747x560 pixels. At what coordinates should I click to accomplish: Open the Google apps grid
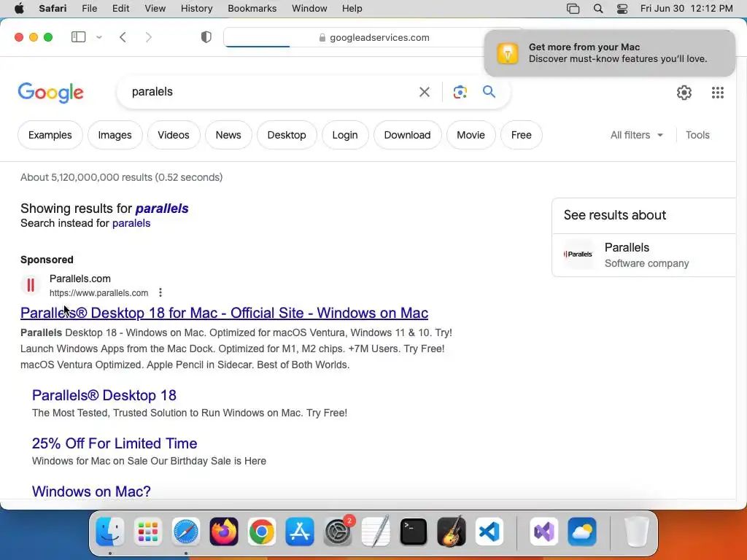tap(718, 93)
